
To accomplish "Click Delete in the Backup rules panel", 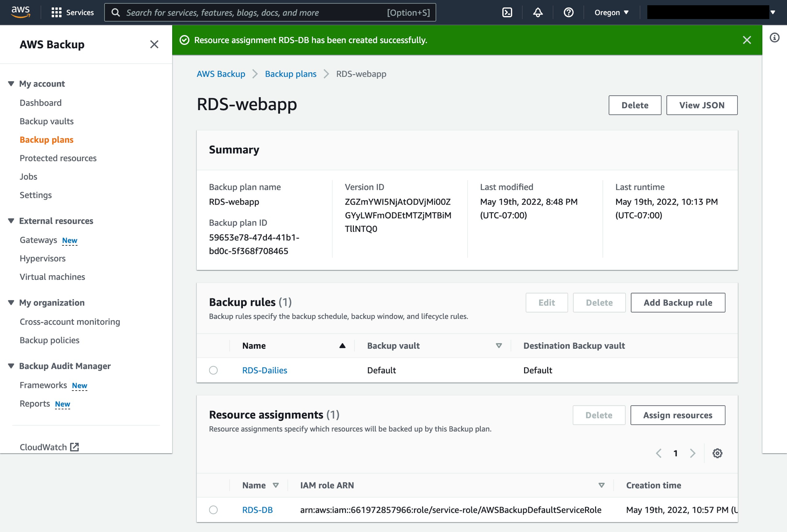I will (x=599, y=302).
